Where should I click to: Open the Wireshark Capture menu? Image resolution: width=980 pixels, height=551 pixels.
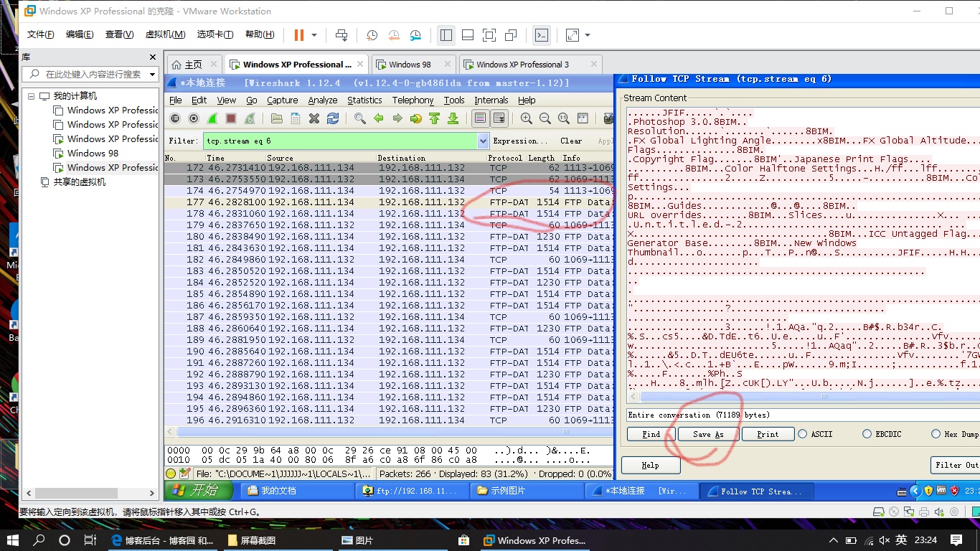click(x=283, y=100)
